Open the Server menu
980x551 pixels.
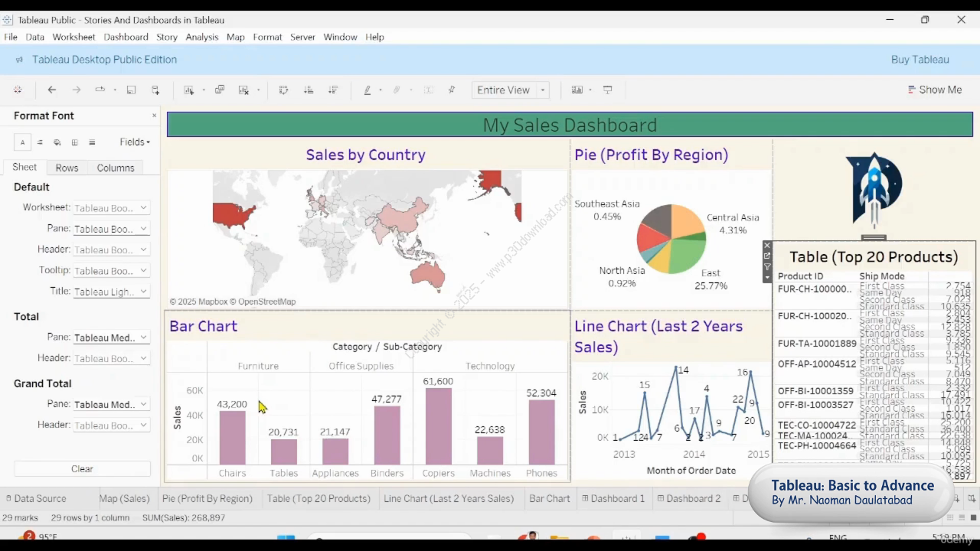click(302, 37)
